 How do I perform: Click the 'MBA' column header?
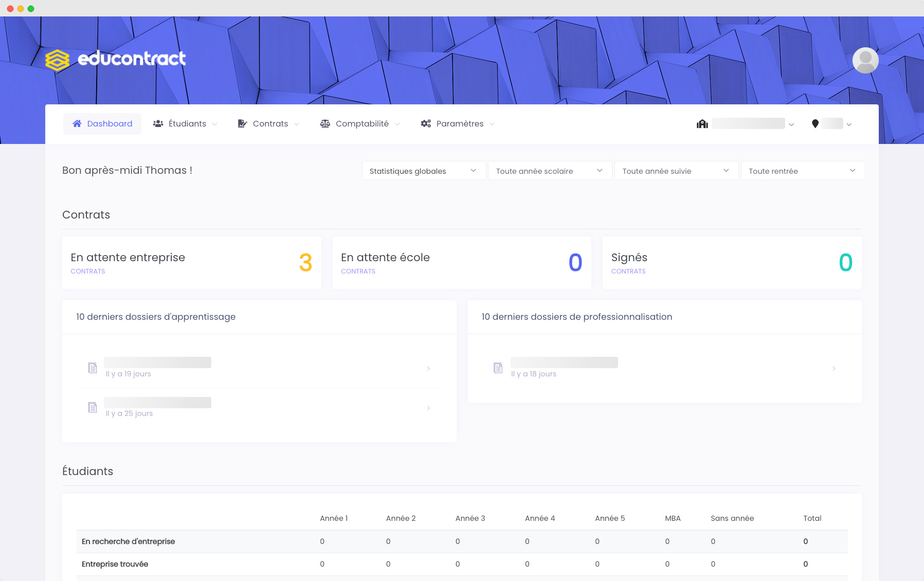673,518
